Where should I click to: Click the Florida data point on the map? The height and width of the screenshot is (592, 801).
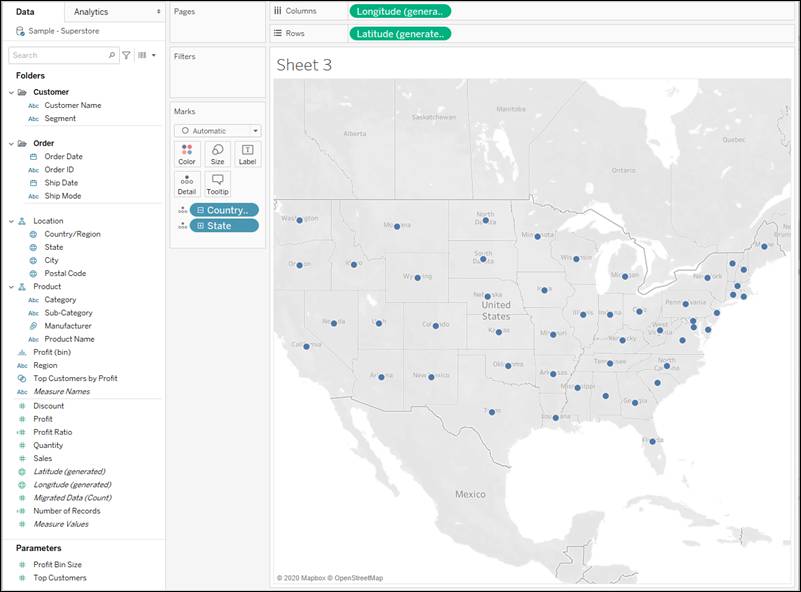point(652,441)
